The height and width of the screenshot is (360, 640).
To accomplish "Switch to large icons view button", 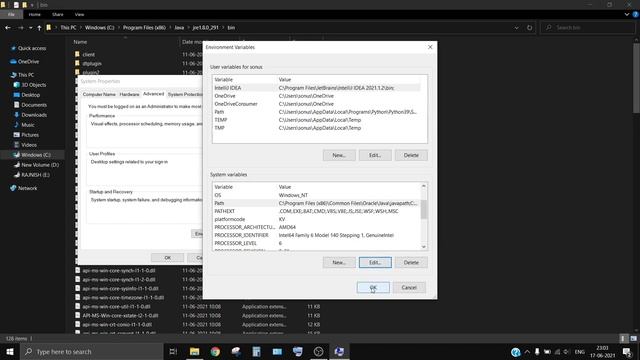I will pyautogui.click(x=633, y=338).
